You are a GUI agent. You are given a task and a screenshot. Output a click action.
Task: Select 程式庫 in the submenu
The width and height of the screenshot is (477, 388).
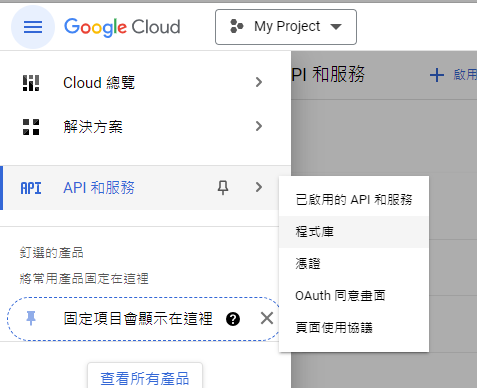click(354, 232)
